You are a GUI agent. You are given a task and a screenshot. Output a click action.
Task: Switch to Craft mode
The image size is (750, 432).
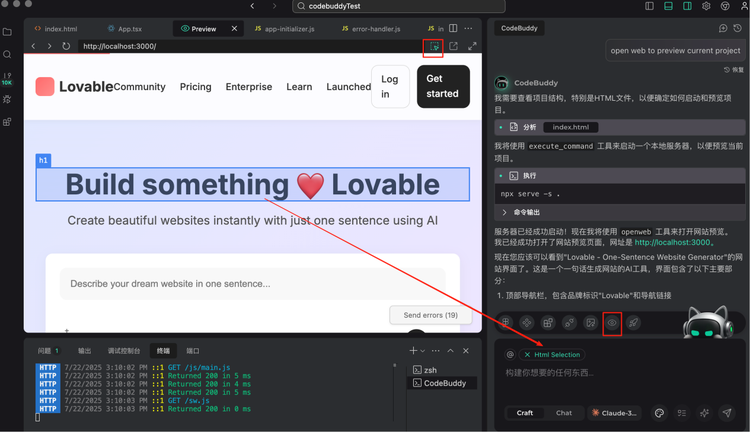pyautogui.click(x=525, y=413)
